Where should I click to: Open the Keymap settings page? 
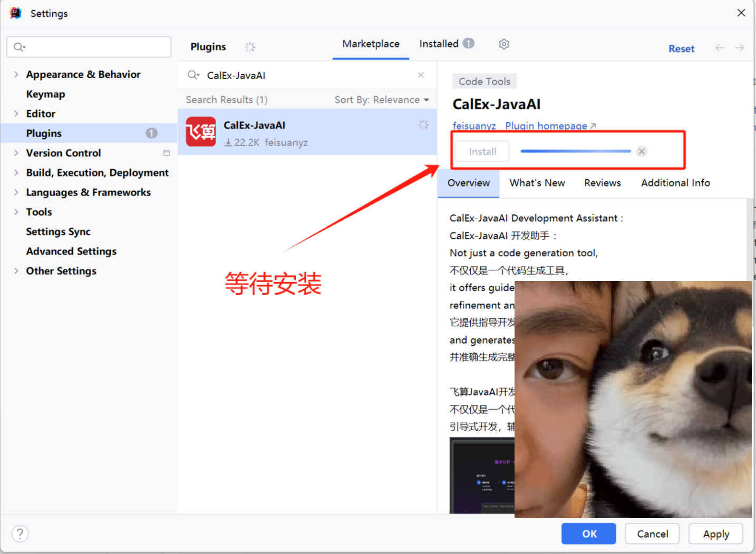tap(46, 94)
